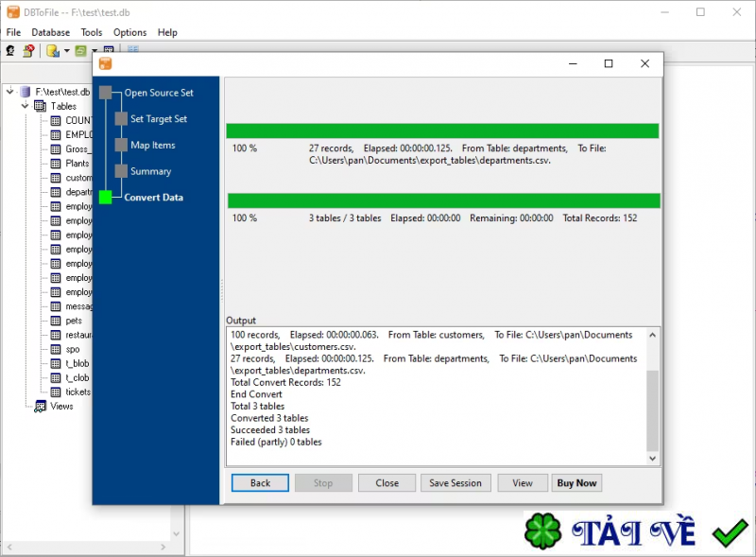Screen dimensions: 756x557
Task: Click the Save Session button
Action: click(455, 482)
